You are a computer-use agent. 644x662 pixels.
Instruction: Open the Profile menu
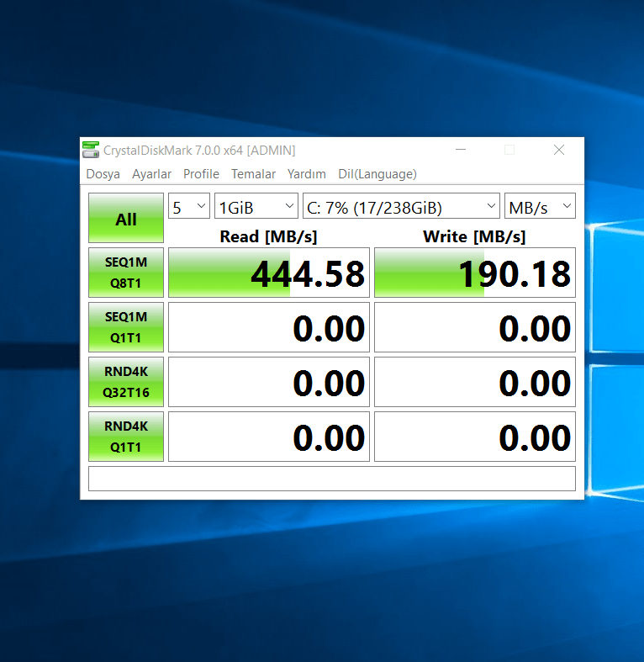pyautogui.click(x=201, y=174)
